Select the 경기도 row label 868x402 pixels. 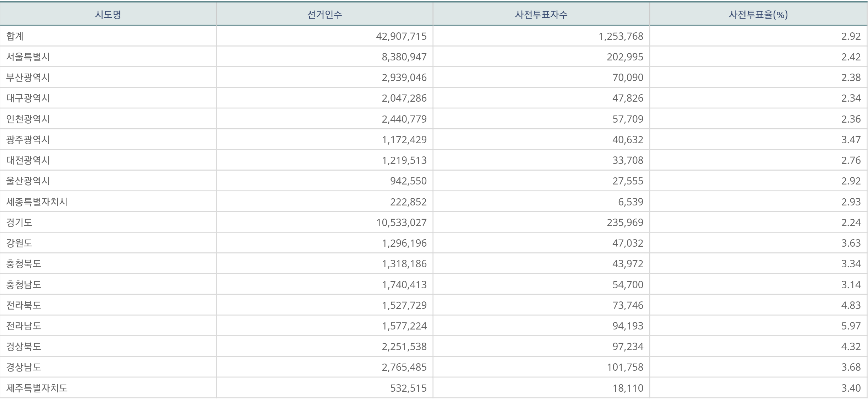tap(19, 223)
